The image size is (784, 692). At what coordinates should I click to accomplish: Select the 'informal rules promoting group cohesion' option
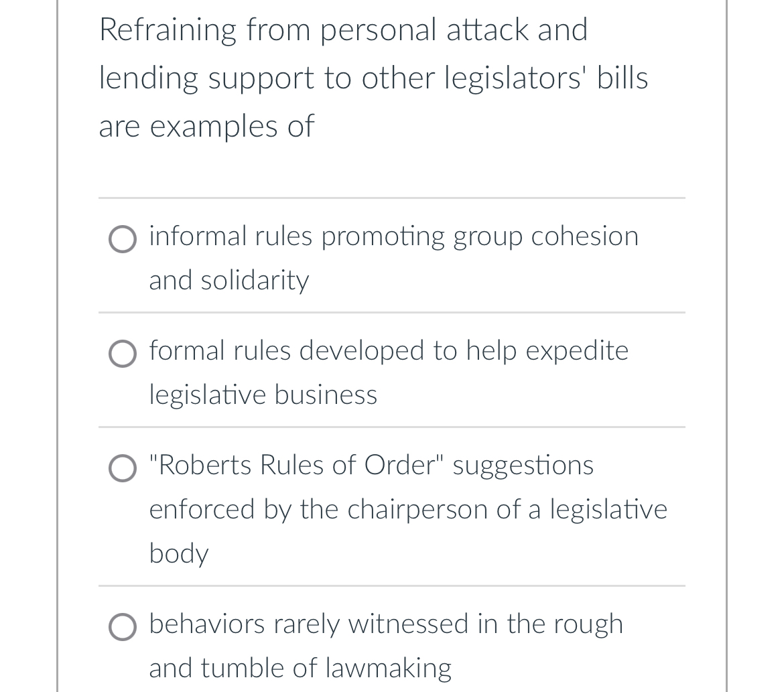(393, 238)
